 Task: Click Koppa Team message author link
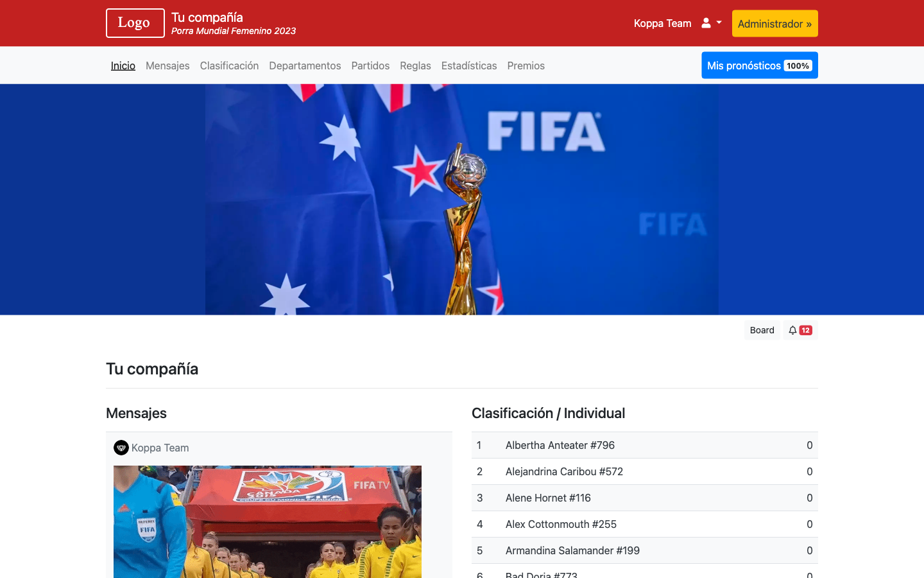coord(160,448)
